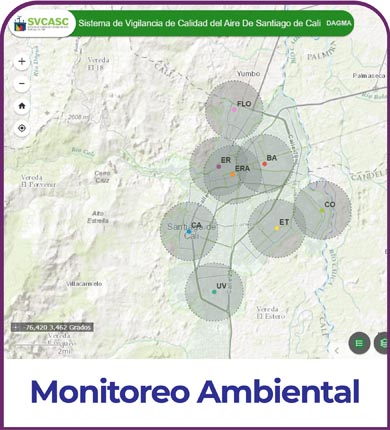Collapse the bottom-right widget panel arrow
390x430 pixels.
(x=337, y=350)
